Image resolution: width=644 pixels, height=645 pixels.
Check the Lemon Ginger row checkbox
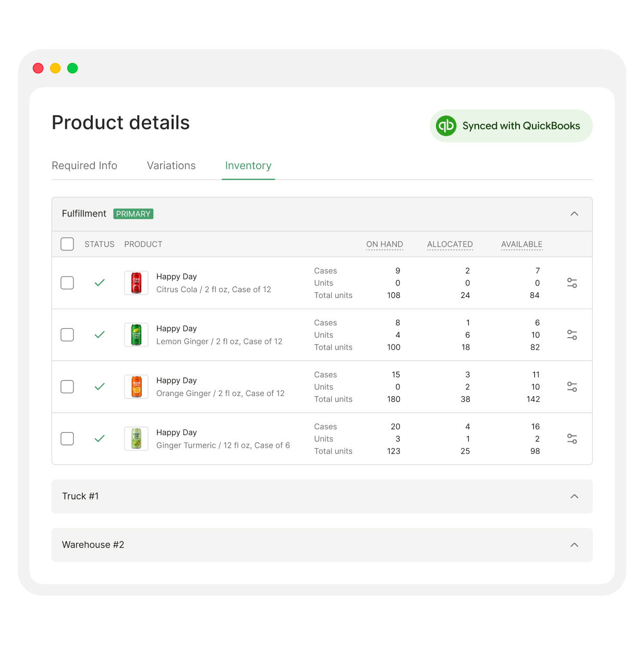click(x=67, y=335)
